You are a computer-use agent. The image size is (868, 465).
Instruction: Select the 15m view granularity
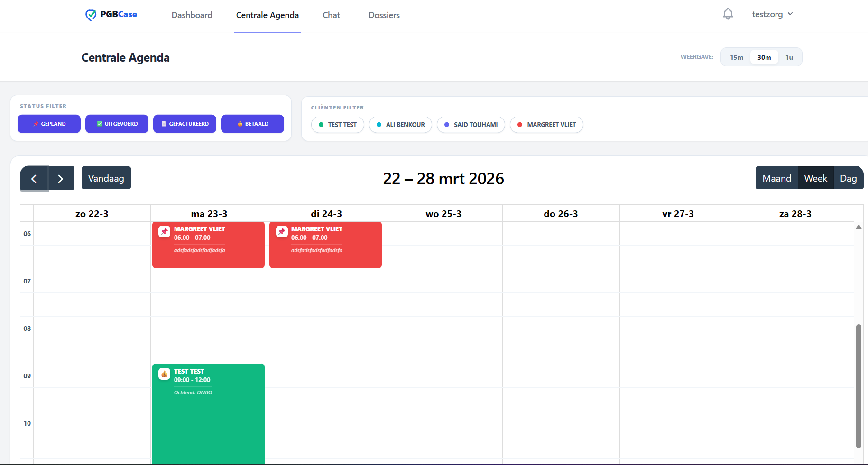736,57
